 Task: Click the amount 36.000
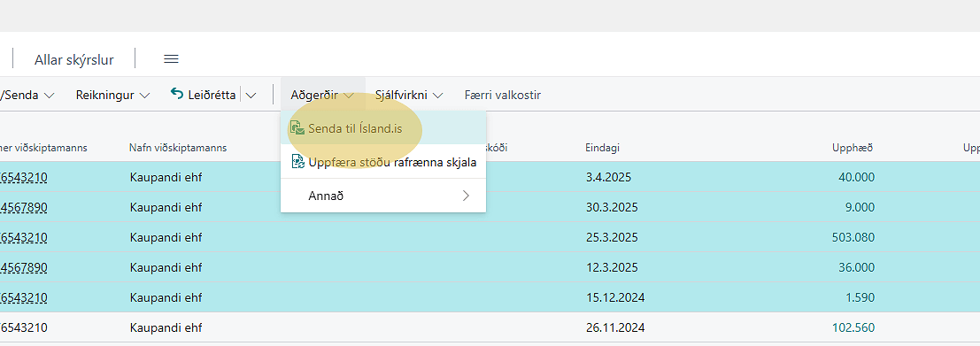pos(856,267)
